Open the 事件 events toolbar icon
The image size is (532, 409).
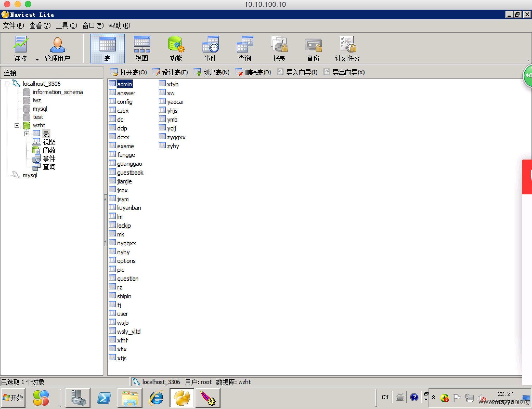[210, 49]
